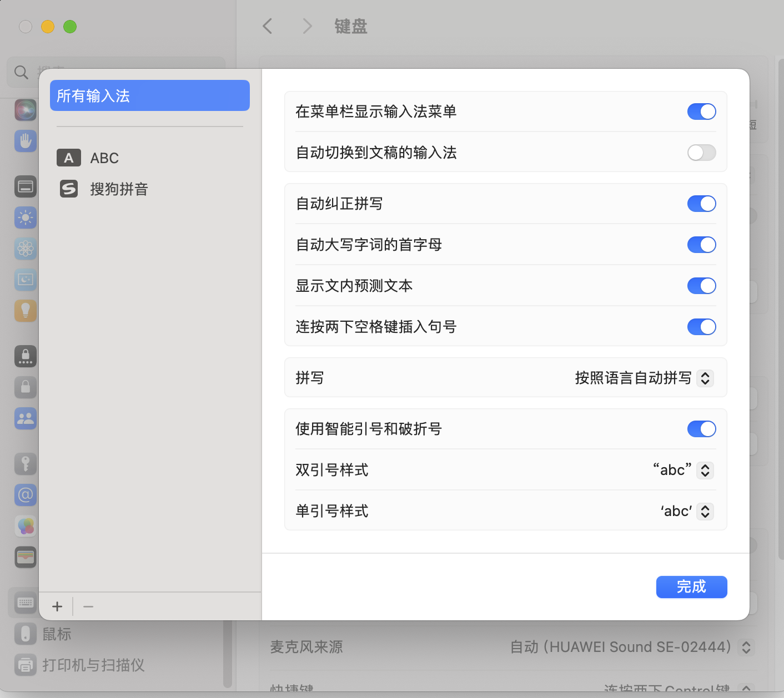Select 所有输入法 in the sidebar list
Viewport: 784px width, 698px height.
pyautogui.click(x=149, y=96)
